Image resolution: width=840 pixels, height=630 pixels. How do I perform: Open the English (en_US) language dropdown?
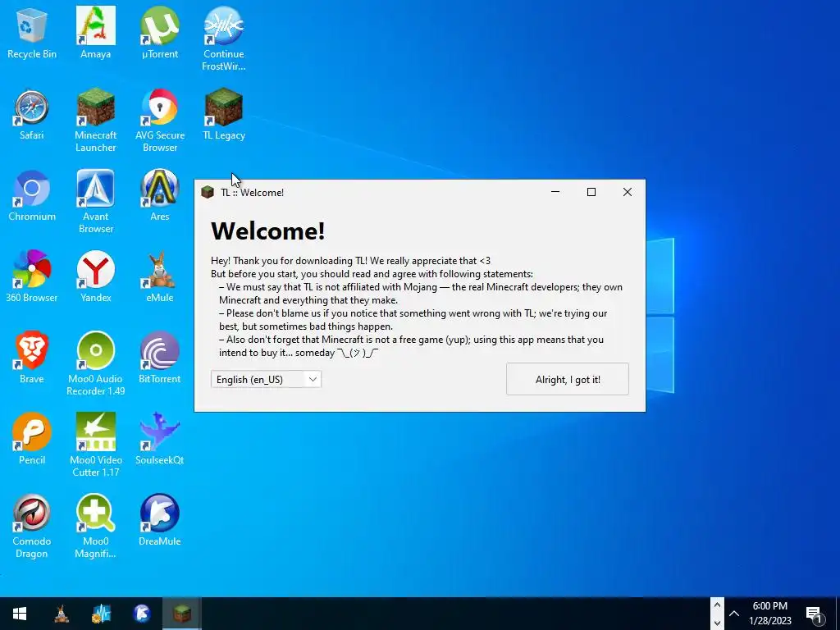pyautogui.click(x=266, y=379)
